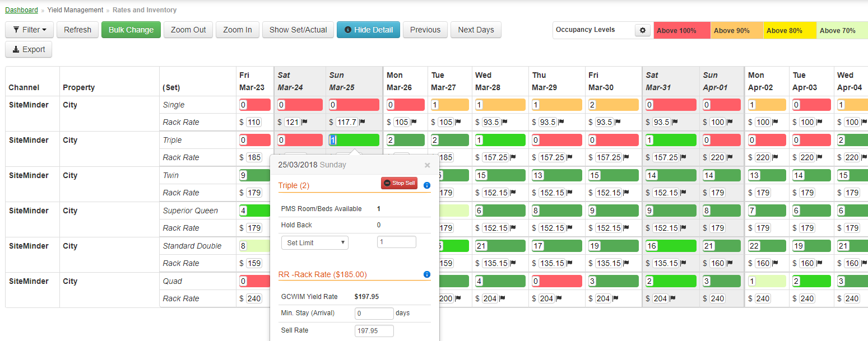This screenshot has height=341, width=868.
Task: Expand the Set Limit dropdown
Action: (x=314, y=242)
